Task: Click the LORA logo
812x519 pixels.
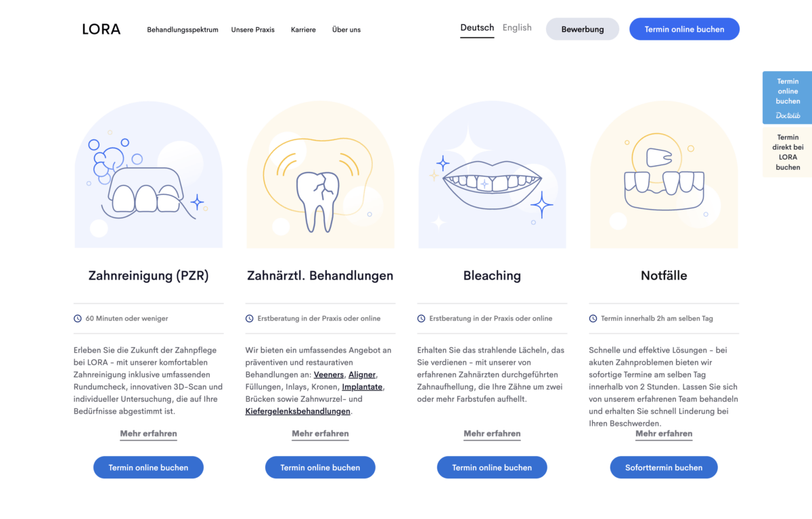Action: coord(101,29)
